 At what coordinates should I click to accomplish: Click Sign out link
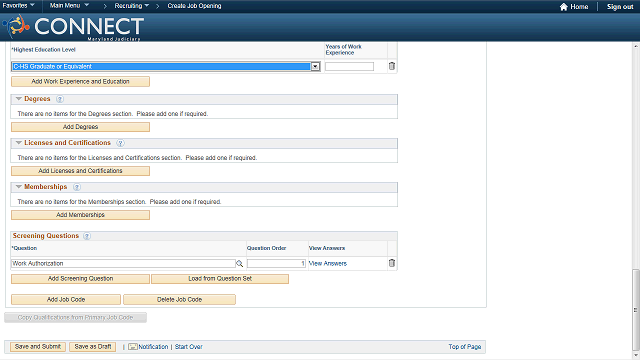pos(620,7)
